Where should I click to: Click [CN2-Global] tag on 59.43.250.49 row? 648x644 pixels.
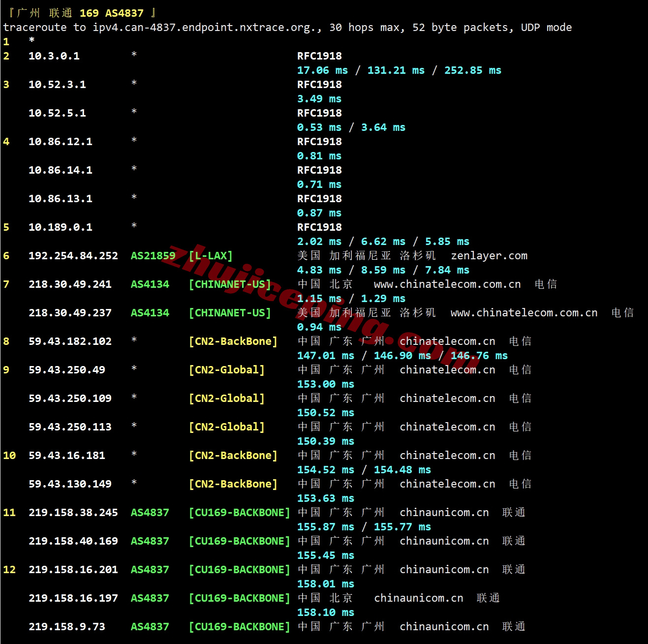point(227,370)
